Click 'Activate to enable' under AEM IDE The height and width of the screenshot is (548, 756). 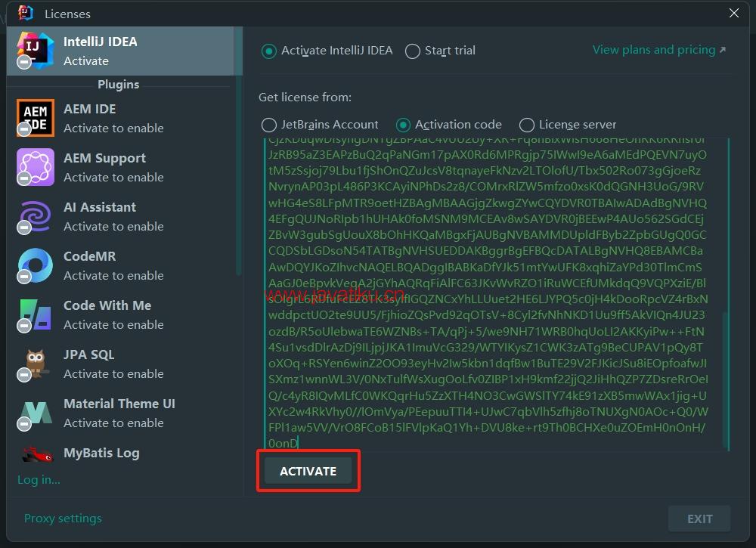coord(114,128)
